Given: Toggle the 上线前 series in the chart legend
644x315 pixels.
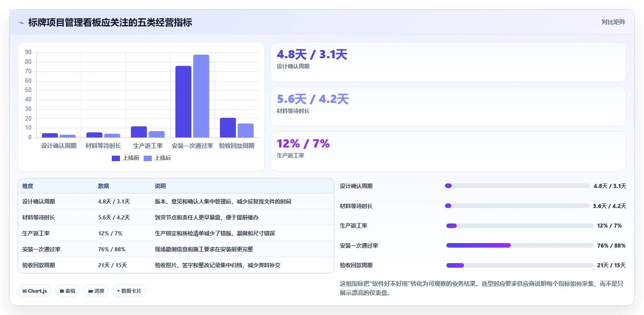Looking at the screenshot, I should pos(125,158).
